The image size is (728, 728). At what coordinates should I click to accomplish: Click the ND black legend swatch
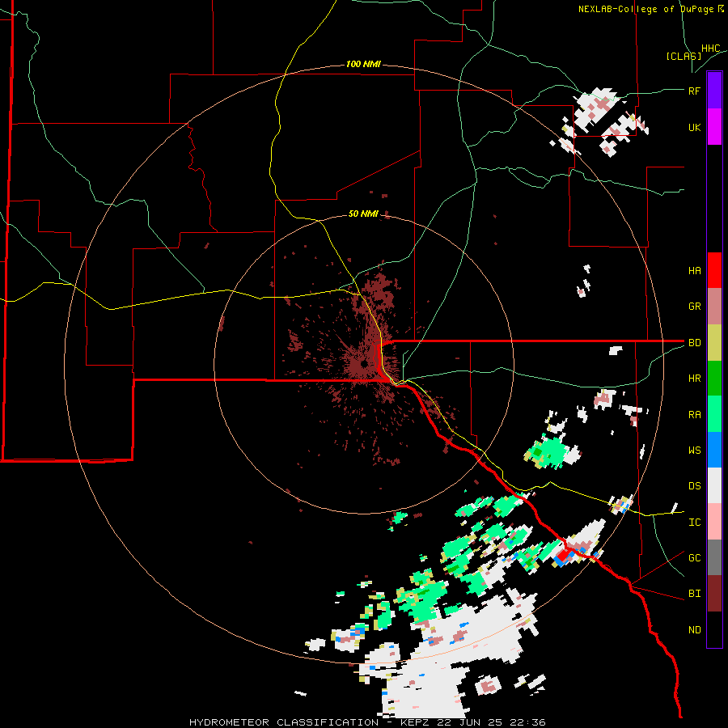[714, 629]
